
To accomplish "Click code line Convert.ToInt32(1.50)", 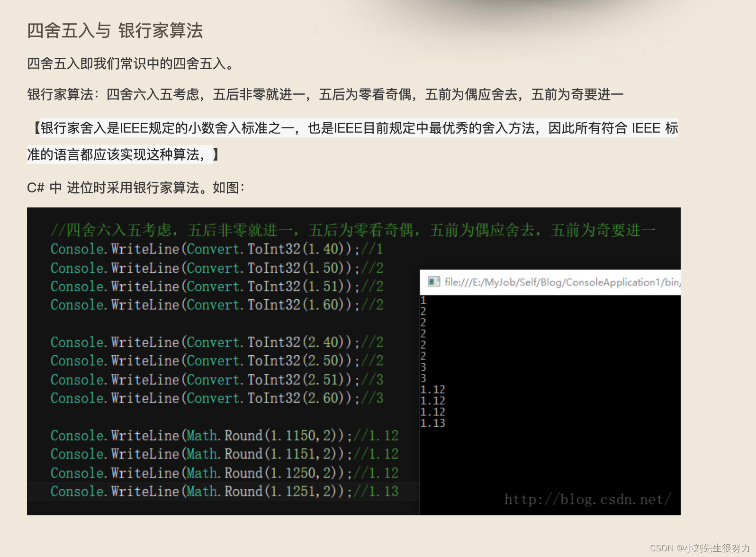I will (x=217, y=268).
